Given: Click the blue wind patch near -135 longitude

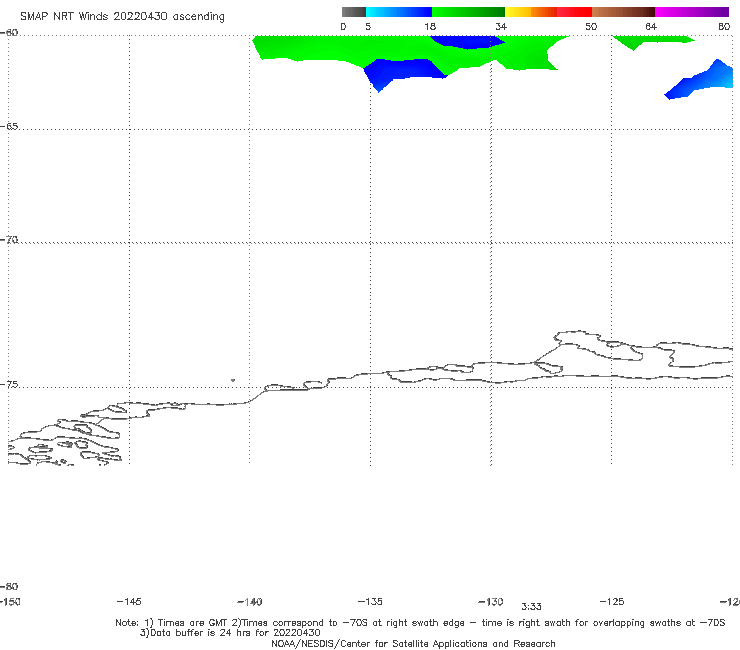Looking at the screenshot, I should (x=401, y=72).
